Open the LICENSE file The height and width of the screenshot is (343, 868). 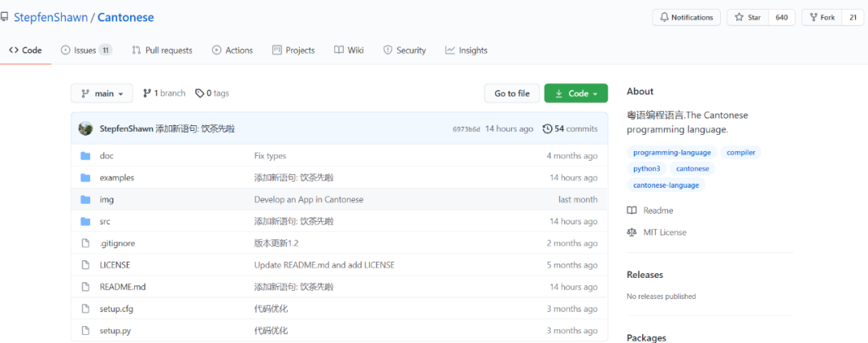(x=115, y=265)
